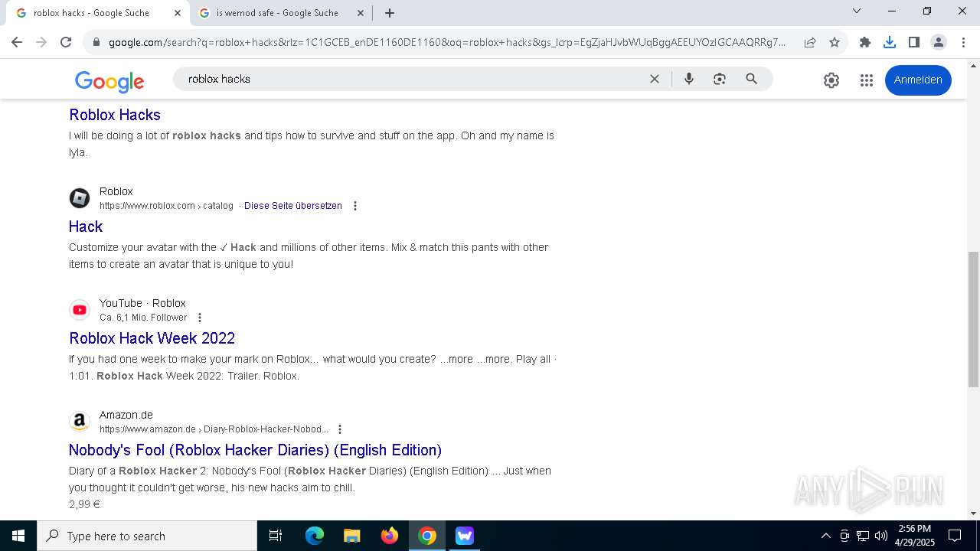
Task: Click the 'YouTube · Roblox' source name
Action: [x=142, y=303]
